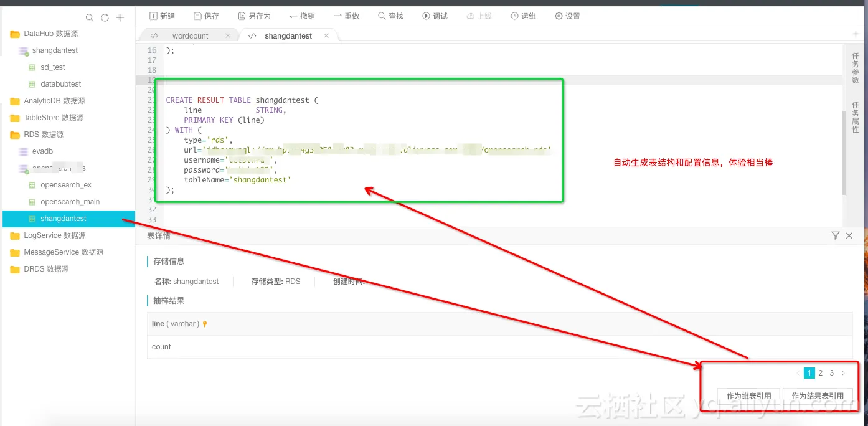Choose 另存为 in the toolbar
The image size is (868, 426).
point(254,16)
